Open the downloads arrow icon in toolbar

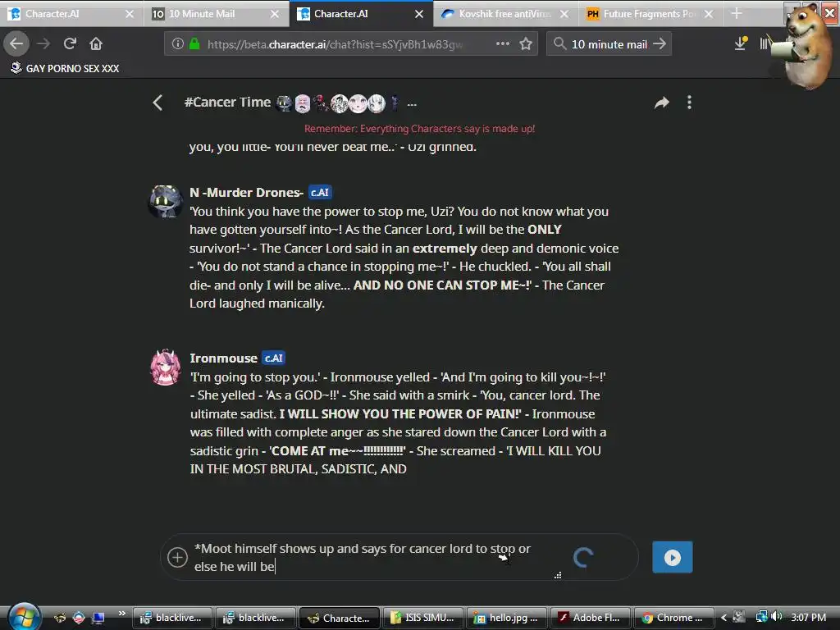741,43
